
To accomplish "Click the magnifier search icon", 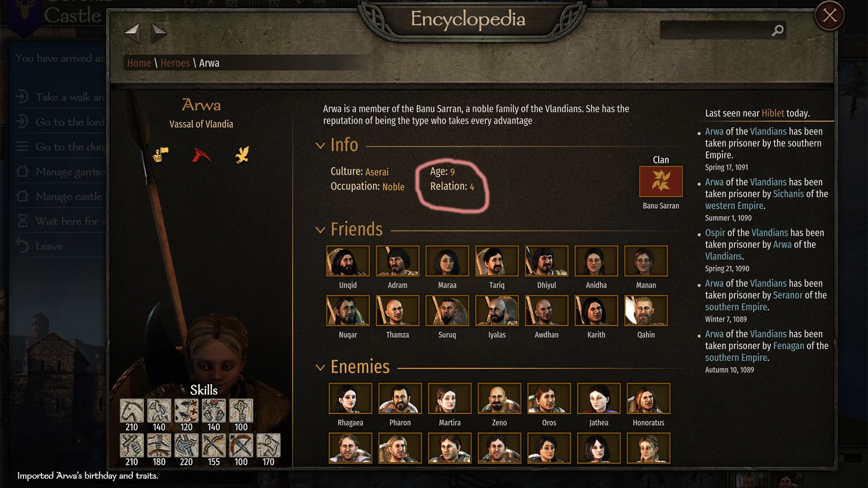I will [777, 30].
